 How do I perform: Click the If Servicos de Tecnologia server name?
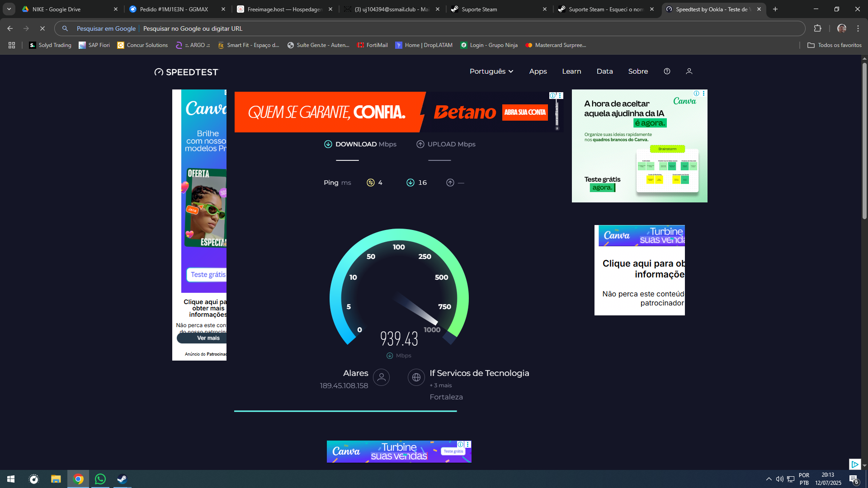(479, 373)
